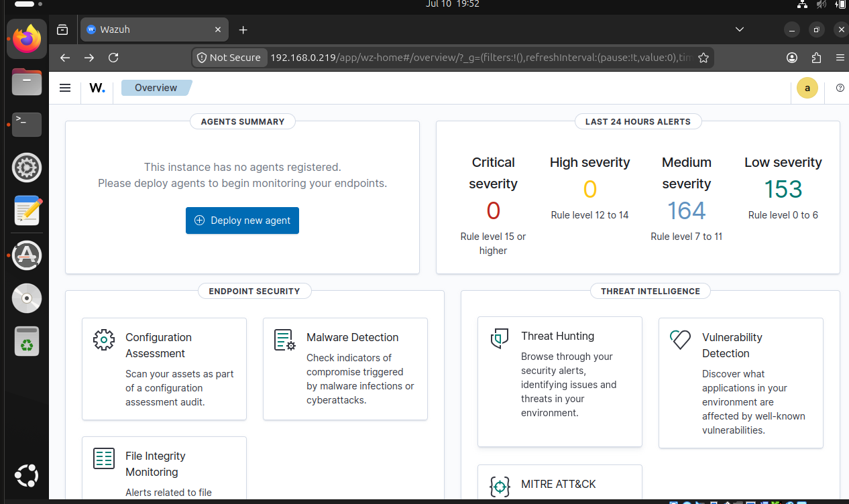Screen dimensions: 849x504
Task: Launch Firefox from Ubuntu dock
Action: [x=27, y=38]
